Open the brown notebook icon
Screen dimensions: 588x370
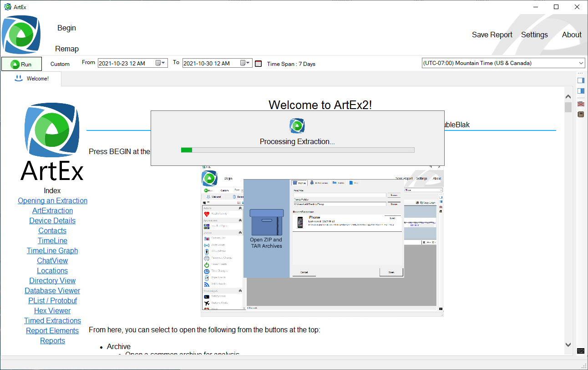(581, 115)
